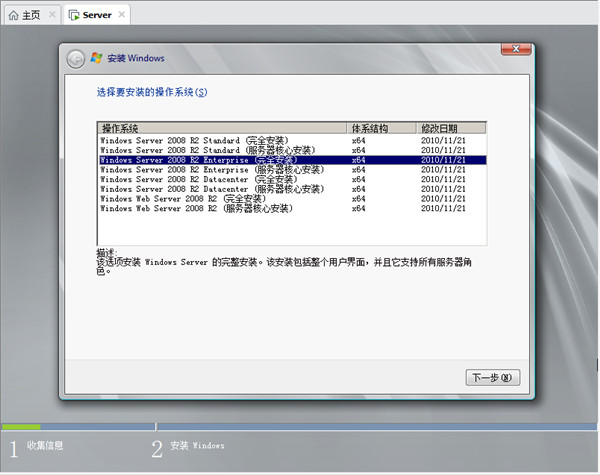This screenshot has height=475, width=600.
Task: Close the Server tab
Action: tap(122, 15)
